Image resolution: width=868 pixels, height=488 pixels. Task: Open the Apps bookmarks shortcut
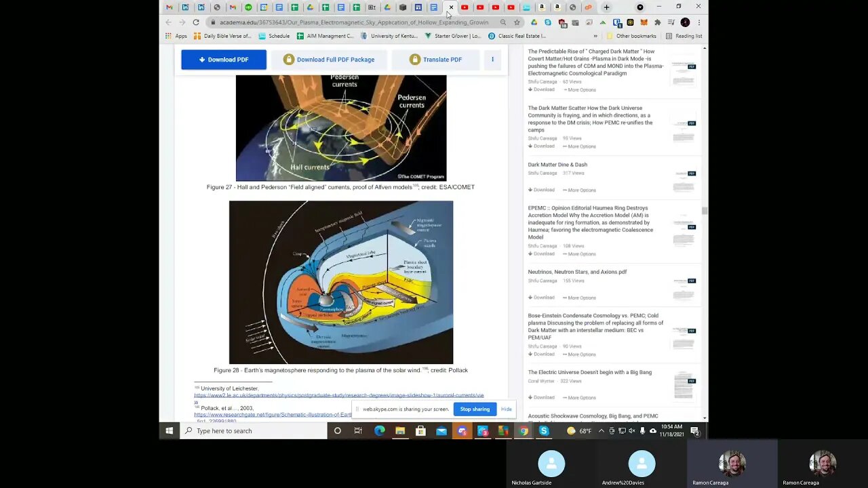pyautogui.click(x=176, y=36)
